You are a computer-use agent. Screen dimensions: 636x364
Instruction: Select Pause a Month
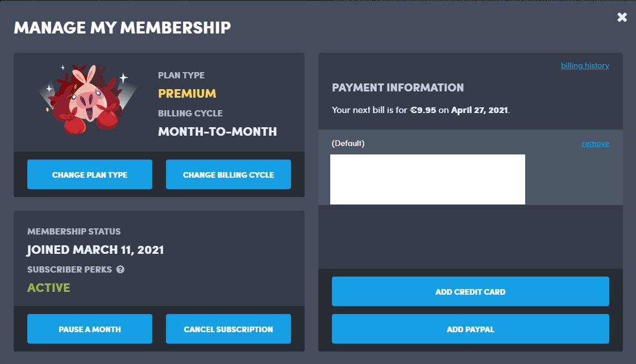(90, 329)
